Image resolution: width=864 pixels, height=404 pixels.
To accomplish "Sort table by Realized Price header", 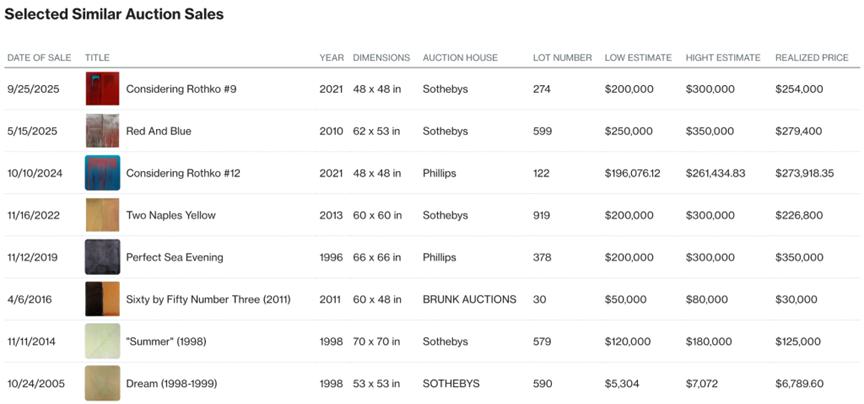I will tap(812, 58).
